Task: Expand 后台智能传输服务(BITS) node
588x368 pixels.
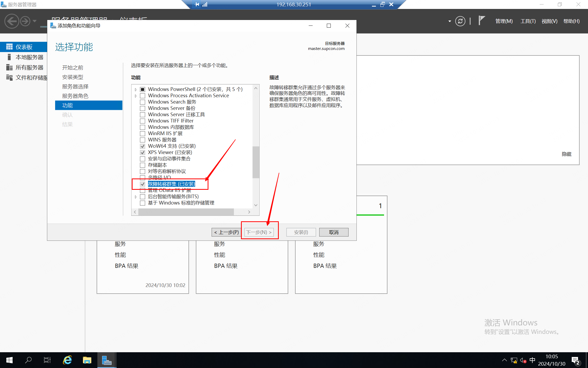Action: (136, 197)
